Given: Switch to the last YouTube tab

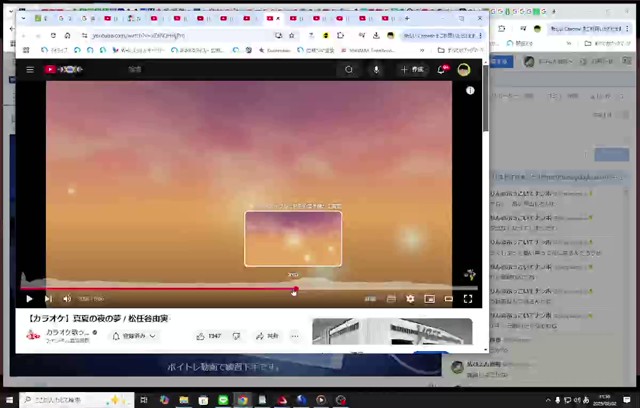Looking at the screenshot, I should [x=388, y=18].
